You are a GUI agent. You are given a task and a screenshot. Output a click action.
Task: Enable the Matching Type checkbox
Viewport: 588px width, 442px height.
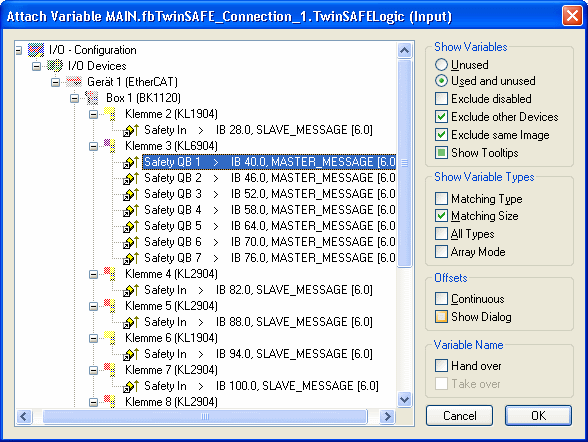[441, 198]
